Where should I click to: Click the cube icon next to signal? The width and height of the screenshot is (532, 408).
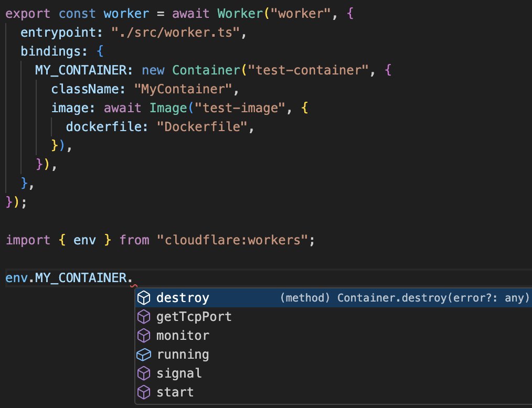[144, 373]
